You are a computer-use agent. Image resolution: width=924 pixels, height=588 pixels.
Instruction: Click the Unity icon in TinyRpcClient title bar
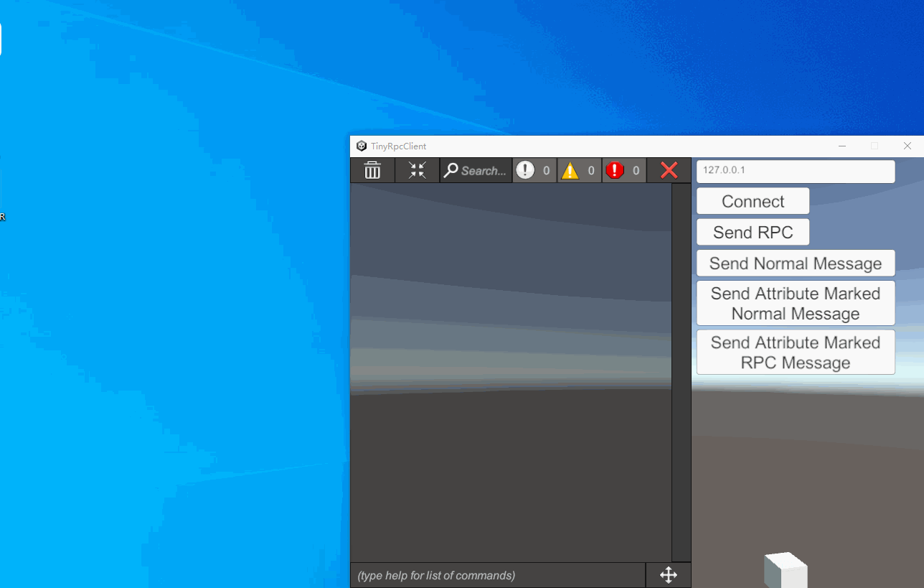pyautogui.click(x=362, y=146)
